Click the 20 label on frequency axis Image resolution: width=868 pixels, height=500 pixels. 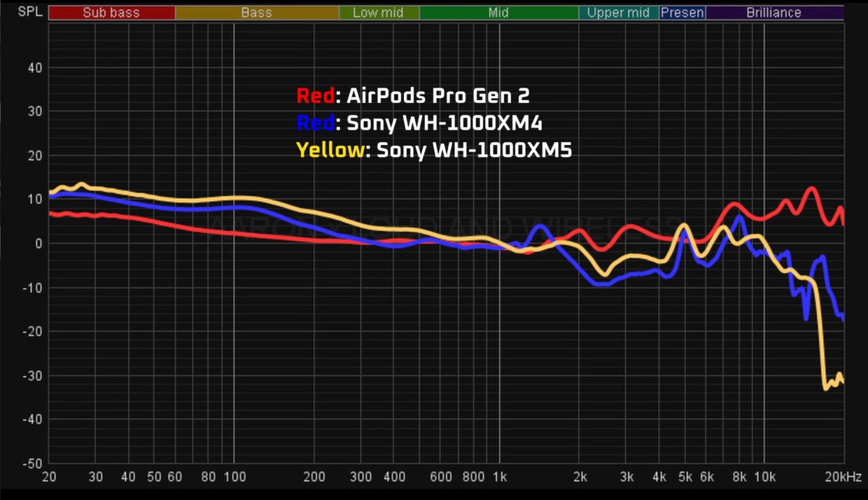[x=49, y=477]
